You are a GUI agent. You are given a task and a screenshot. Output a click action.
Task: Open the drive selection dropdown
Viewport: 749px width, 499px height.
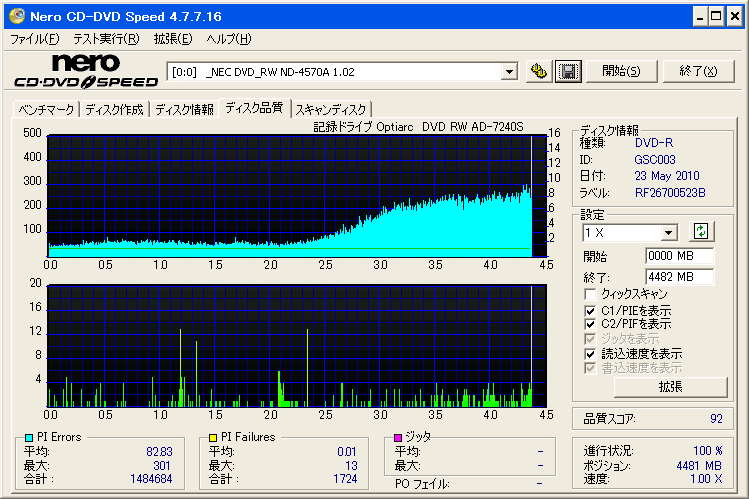click(x=510, y=72)
